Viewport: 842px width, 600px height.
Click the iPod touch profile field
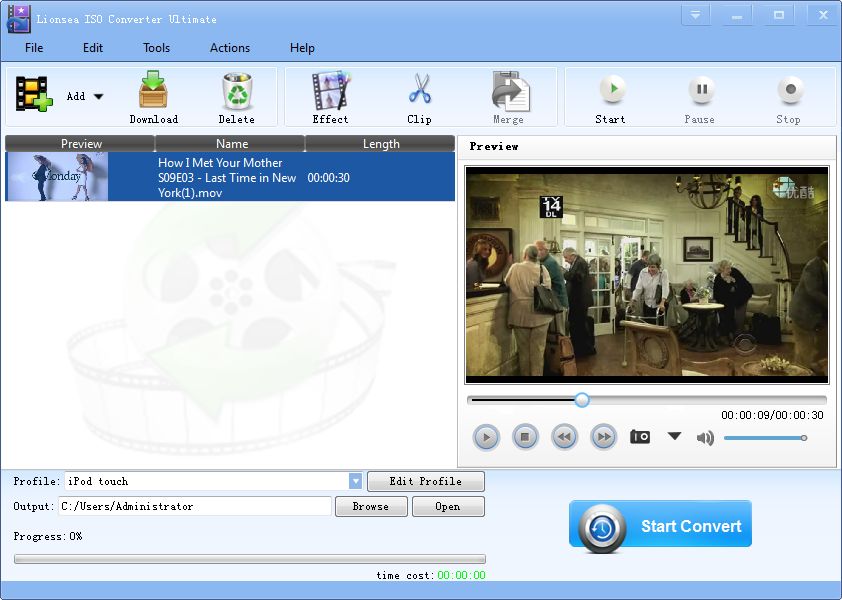tap(207, 481)
